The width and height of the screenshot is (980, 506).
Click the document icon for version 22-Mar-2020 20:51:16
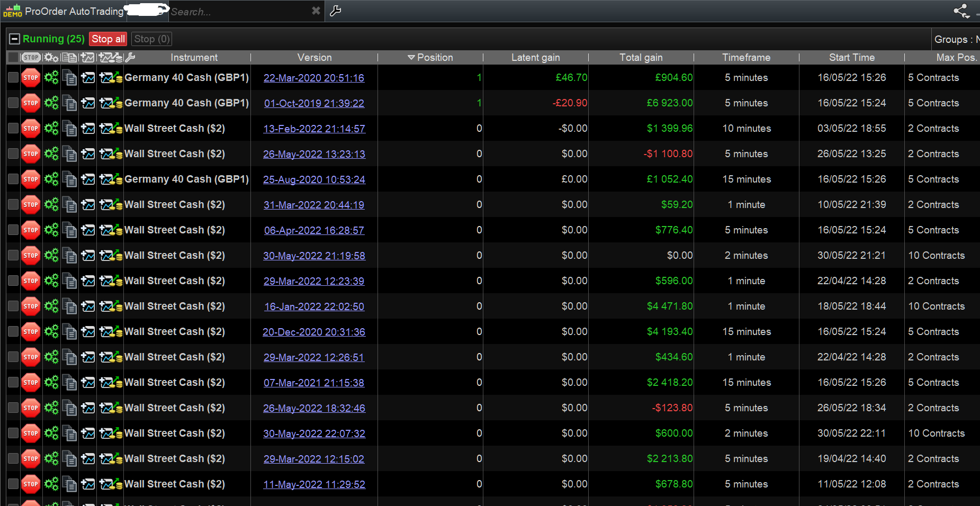pos(69,78)
